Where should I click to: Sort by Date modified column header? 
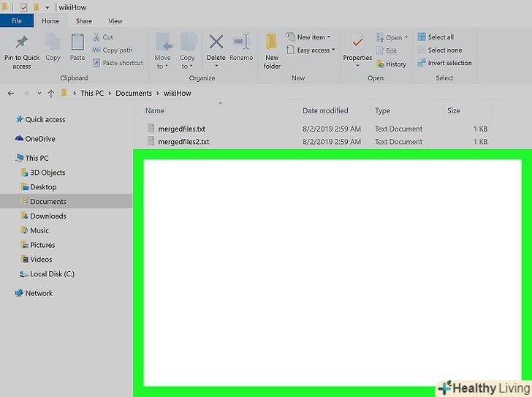pos(325,110)
